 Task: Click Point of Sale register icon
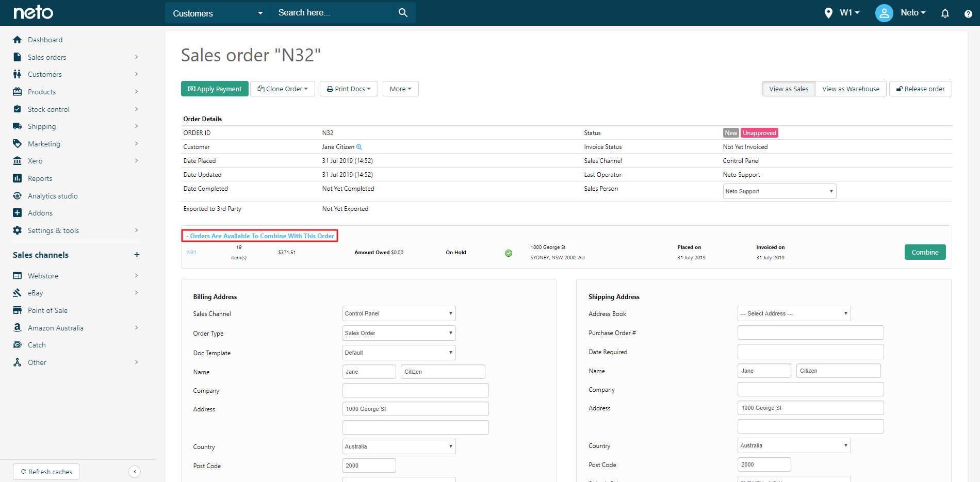(x=18, y=310)
